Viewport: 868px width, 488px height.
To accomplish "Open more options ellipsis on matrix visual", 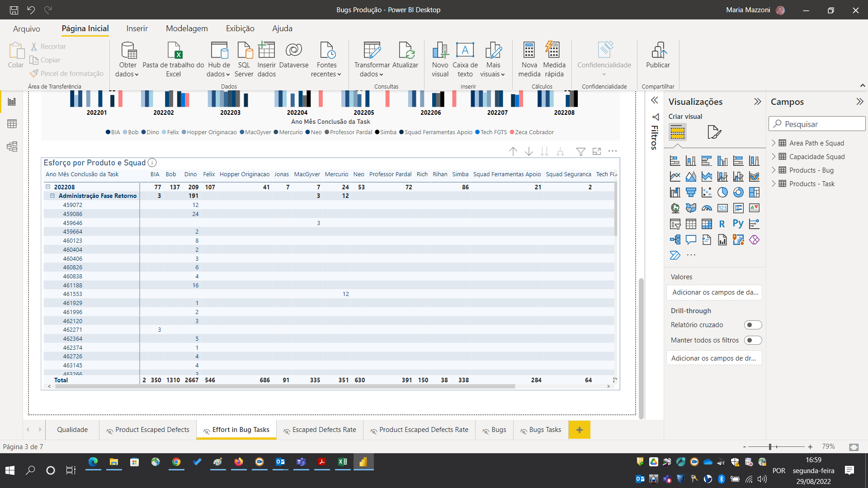I will pos(613,151).
